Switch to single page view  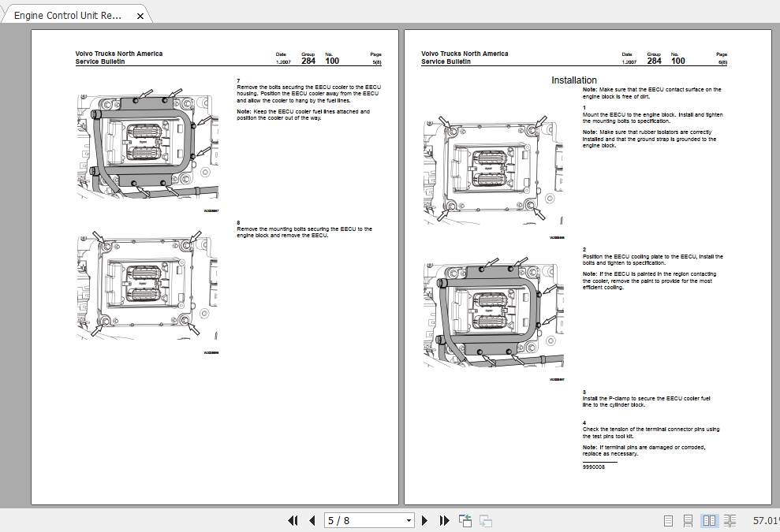[668, 520]
